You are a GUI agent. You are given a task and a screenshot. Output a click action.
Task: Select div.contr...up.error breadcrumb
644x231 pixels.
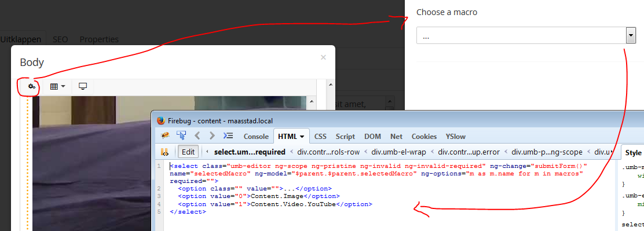coord(469,152)
